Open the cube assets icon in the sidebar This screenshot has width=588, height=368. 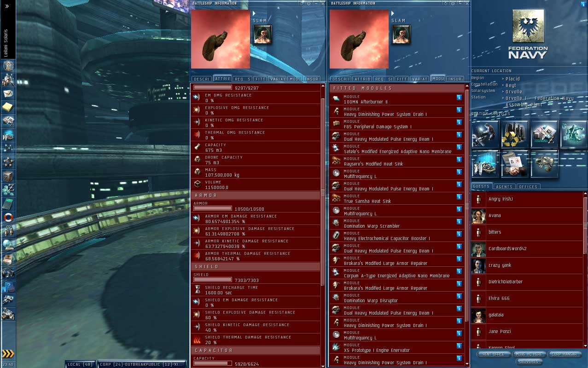[x=8, y=176]
